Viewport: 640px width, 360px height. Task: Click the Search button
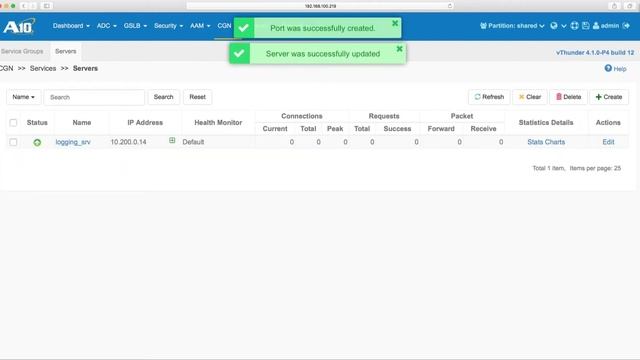pos(164,97)
